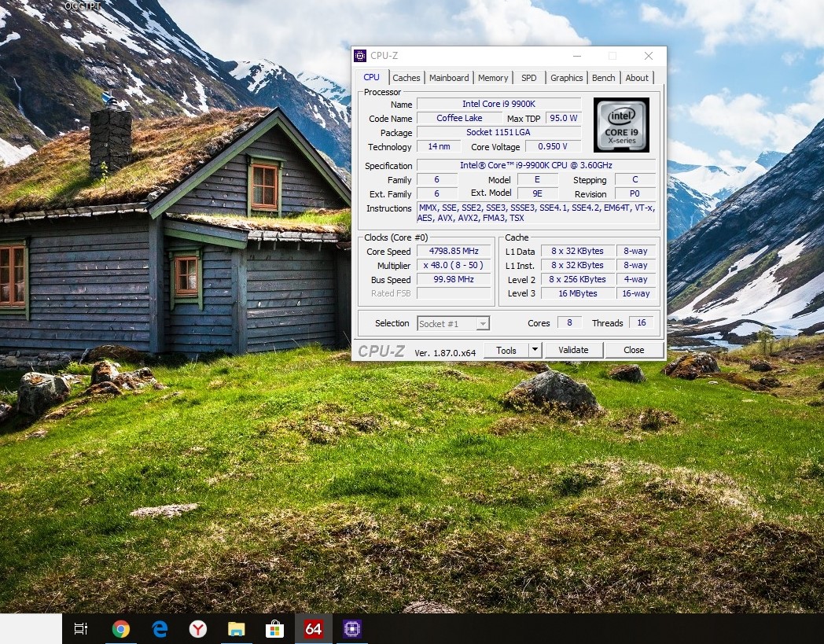Go to the Memory tab
The height and width of the screenshot is (644, 824).
click(x=493, y=78)
